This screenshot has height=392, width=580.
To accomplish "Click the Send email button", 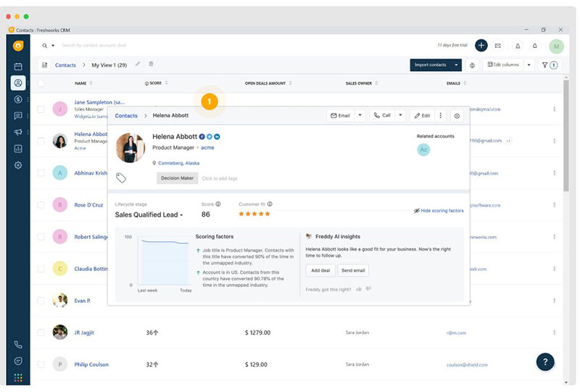I will click(x=353, y=270).
